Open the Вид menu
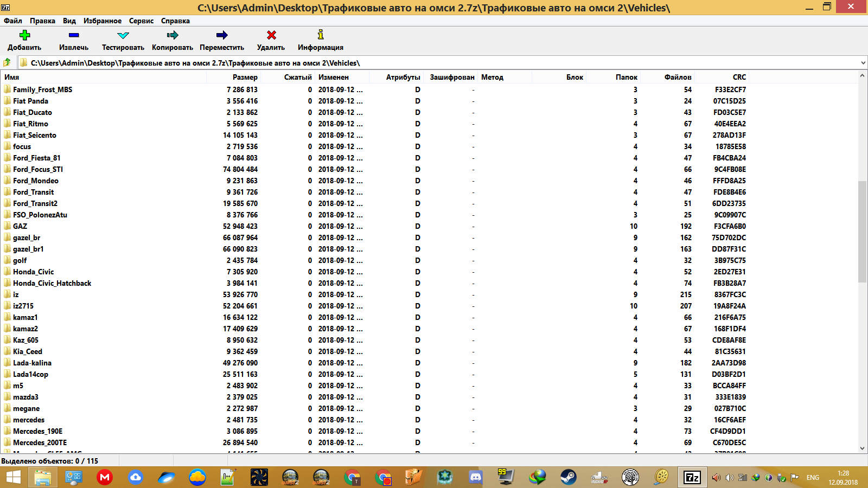The height and width of the screenshot is (488, 868). point(69,21)
